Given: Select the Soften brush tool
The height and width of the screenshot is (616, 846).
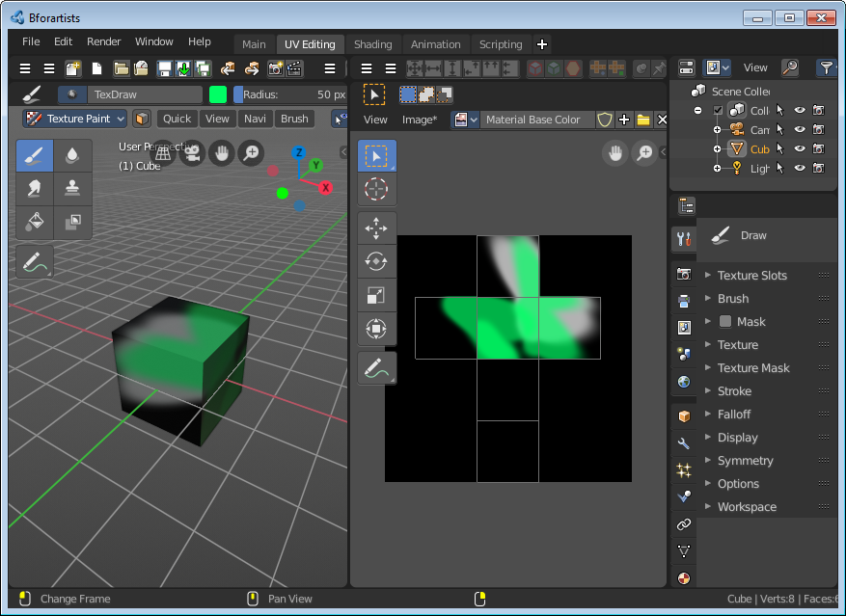Looking at the screenshot, I should coord(72,155).
